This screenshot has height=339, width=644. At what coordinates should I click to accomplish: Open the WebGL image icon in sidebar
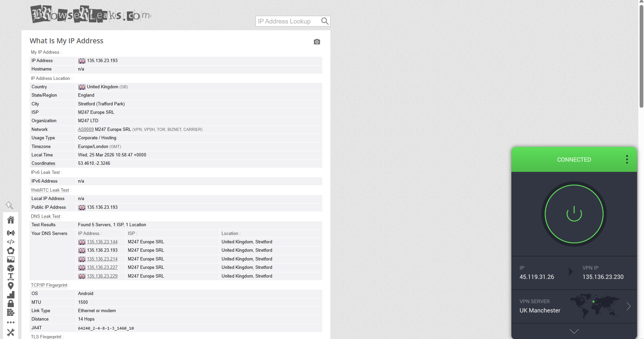[10, 259]
